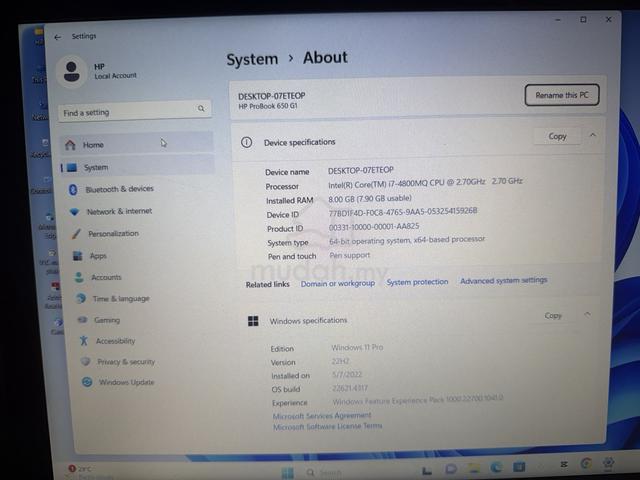The height and width of the screenshot is (480, 640).
Task: Open Microsoft Store from the taskbar
Action: click(519, 466)
